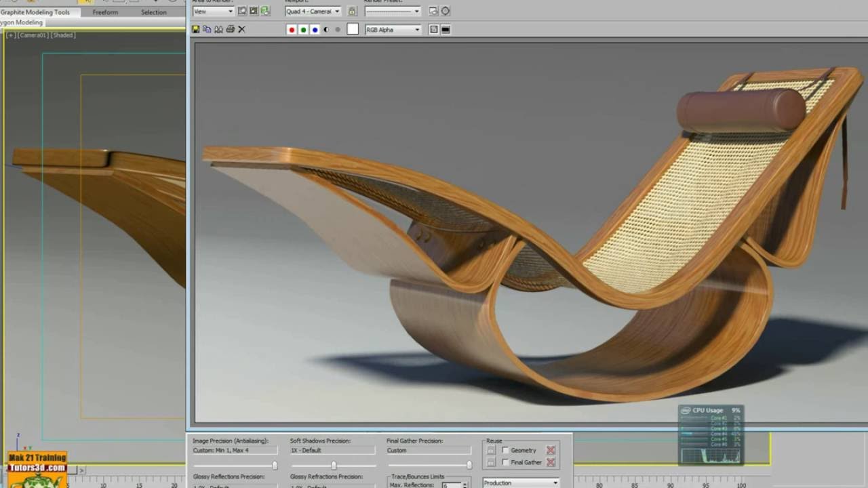The image size is (868, 488).
Task: Toggle UI overlay icon beside RGB Alpha
Action: (433, 29)
